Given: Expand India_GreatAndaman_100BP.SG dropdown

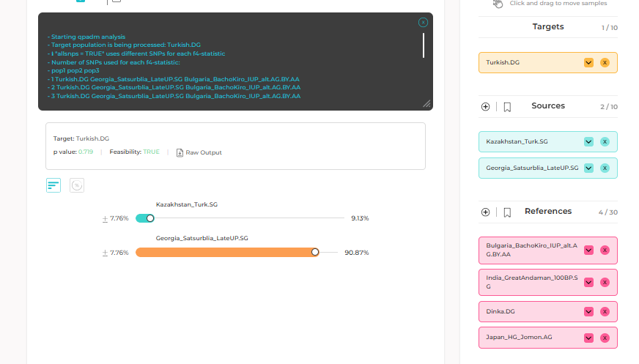Looking at the screenshot, I should point(588,282).
